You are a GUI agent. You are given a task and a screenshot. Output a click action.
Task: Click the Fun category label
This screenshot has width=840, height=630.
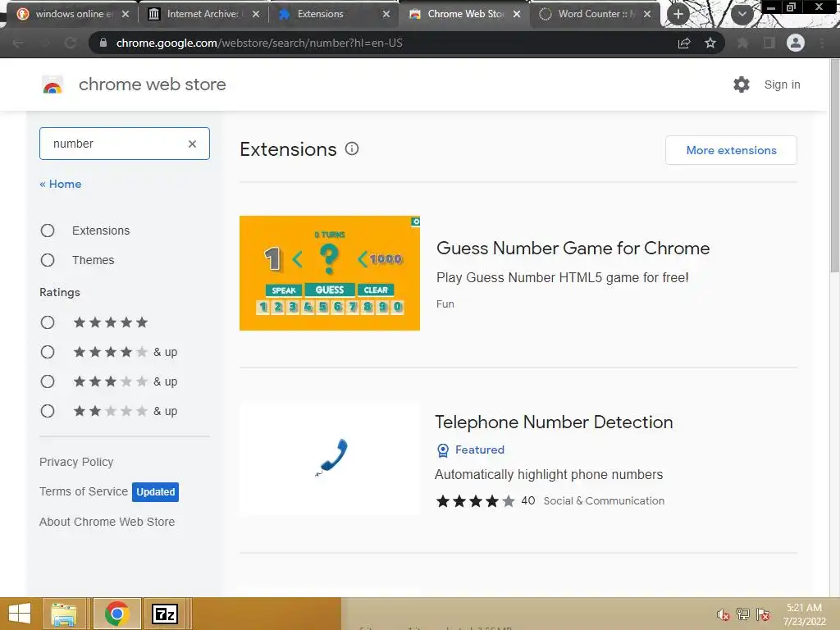point(445,304)
